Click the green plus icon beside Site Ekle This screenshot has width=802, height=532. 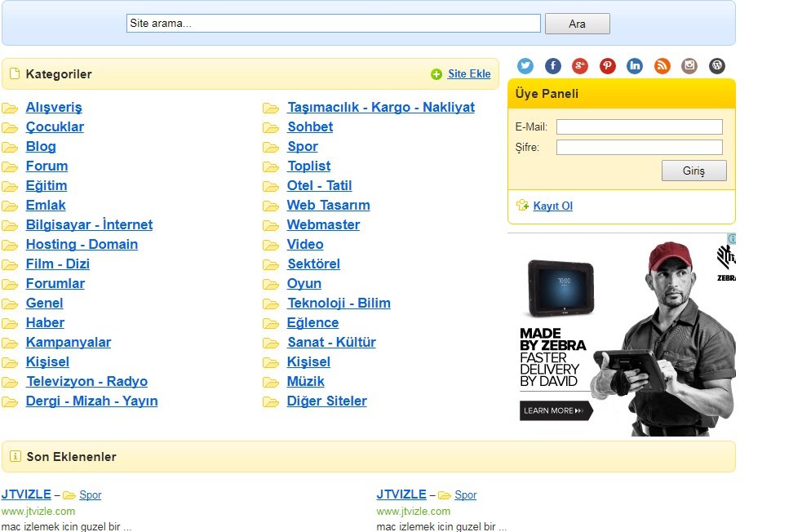[436, 75]
